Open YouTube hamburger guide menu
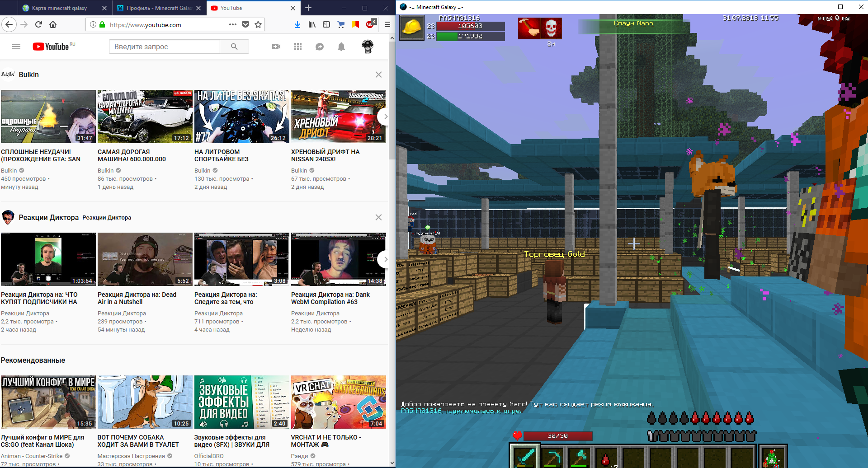Image resolution: width=868 pixels, height=468 pixels. (16, 47)
